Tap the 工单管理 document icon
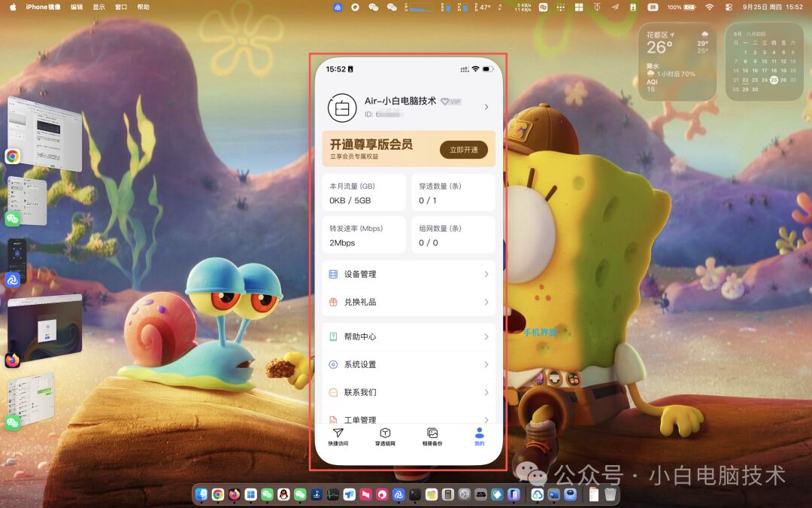The width and height of the screenshot is (812, 508). coord(334,420)
